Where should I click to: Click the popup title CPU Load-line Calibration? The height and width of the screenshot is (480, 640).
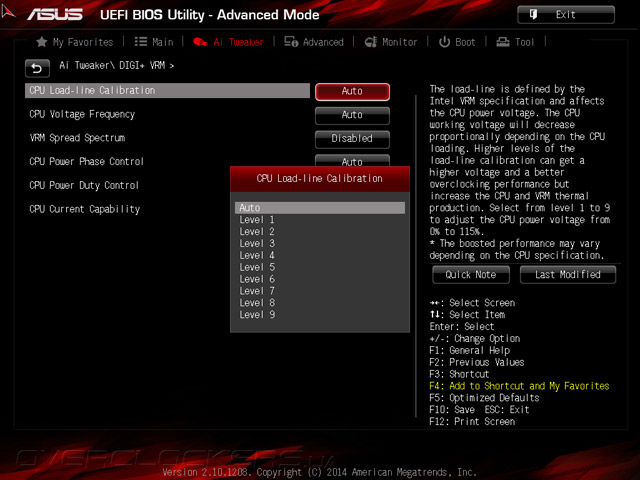coord(320,178)
